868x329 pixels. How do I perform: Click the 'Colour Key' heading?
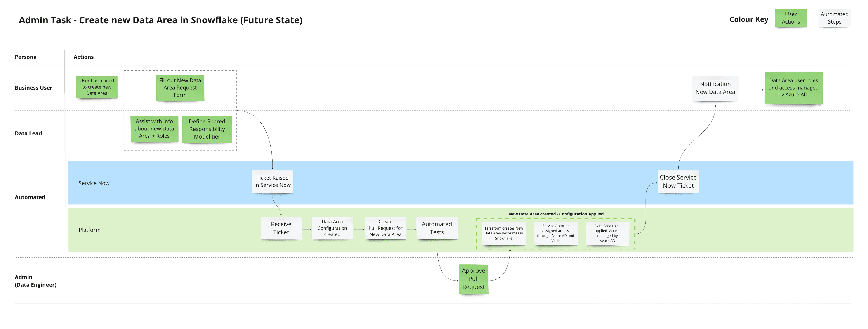coord(749,19)
